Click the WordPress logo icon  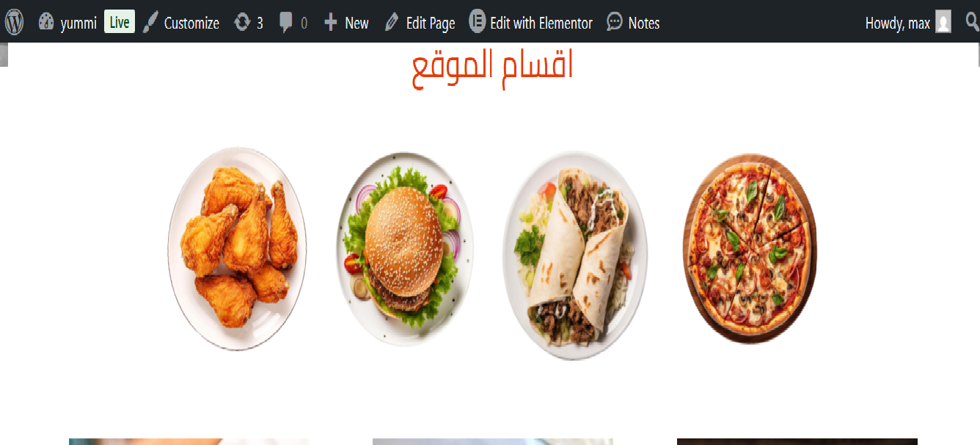14,22
